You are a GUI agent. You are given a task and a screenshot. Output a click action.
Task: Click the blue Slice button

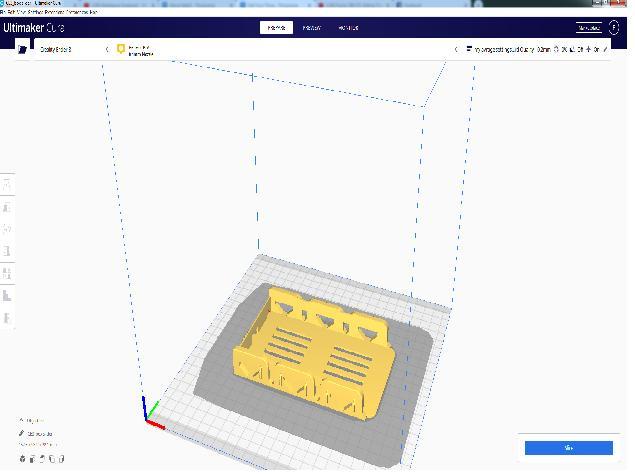(569, 448)
